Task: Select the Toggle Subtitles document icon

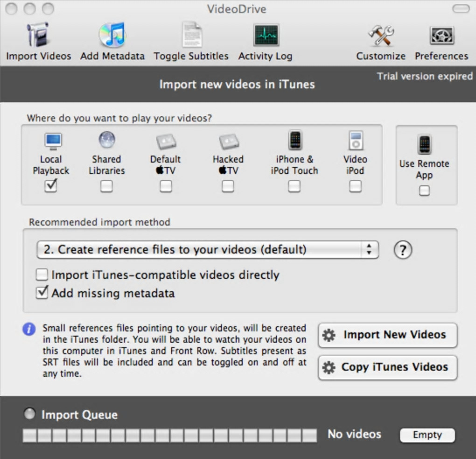Action: (192, 35)
